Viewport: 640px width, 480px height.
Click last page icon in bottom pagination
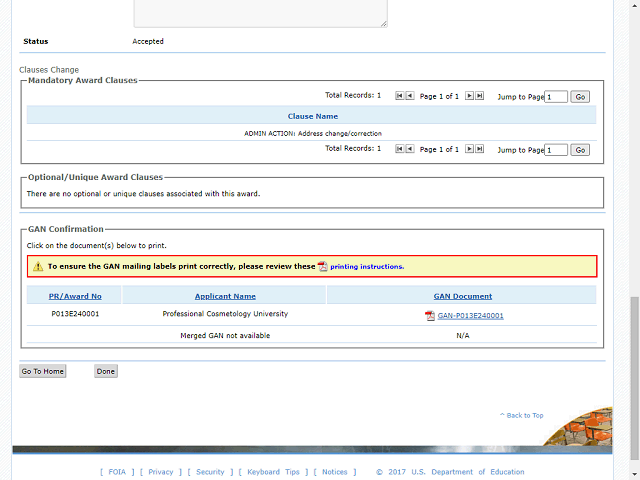coord(480,149)
